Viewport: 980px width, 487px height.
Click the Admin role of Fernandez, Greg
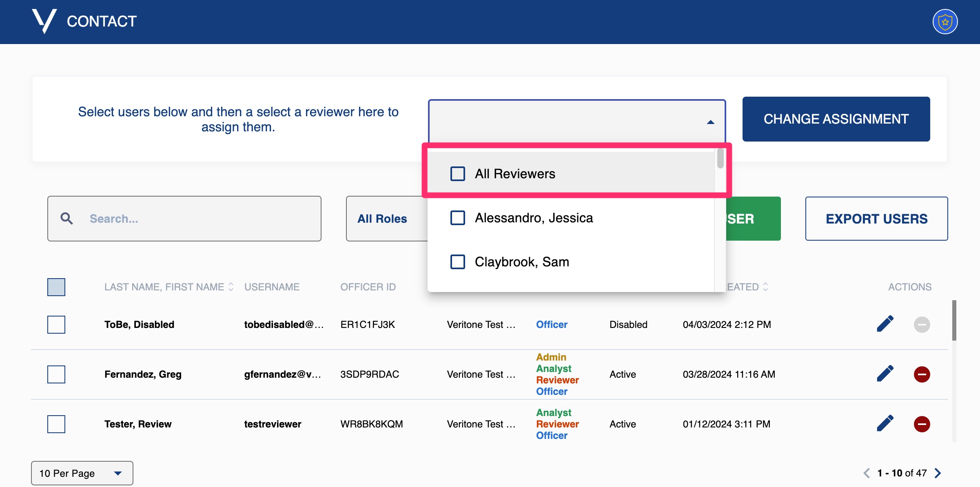click(x=551, y=357)
